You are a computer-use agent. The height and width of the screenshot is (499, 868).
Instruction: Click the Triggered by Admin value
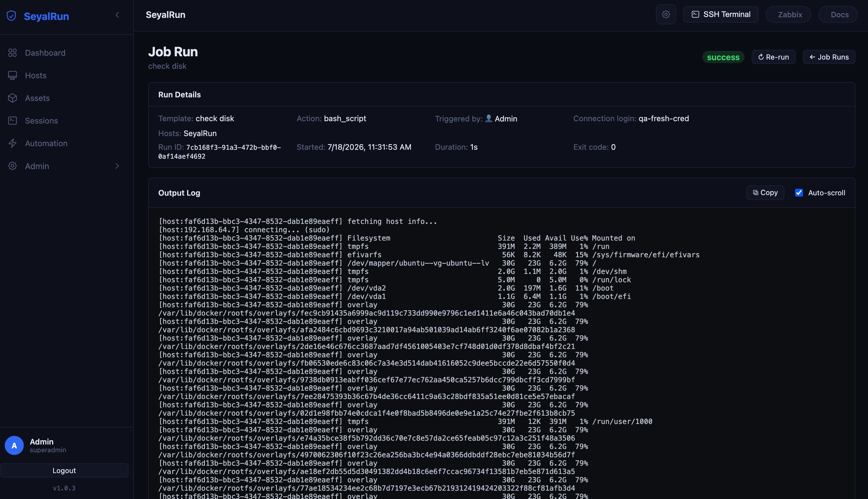(x=501, y=118)
